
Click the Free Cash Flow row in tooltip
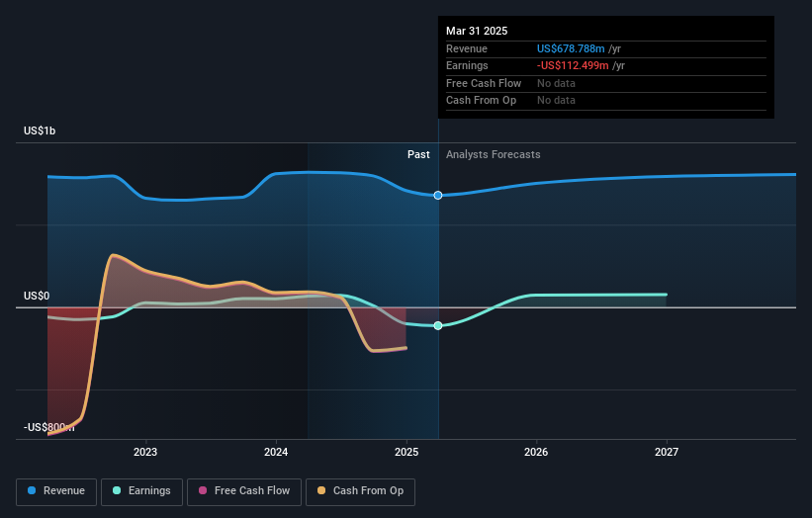pos(606,83)
